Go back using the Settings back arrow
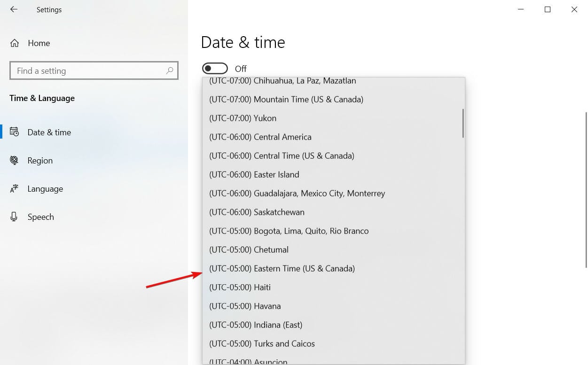Image resolution: width=588 pixels, height=365 pixels. (14, 9)
